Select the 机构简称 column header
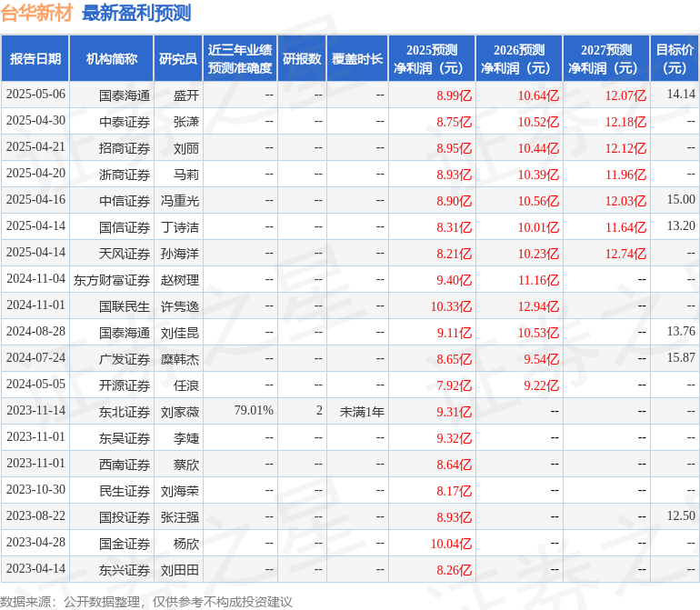 tap(112, 59)
